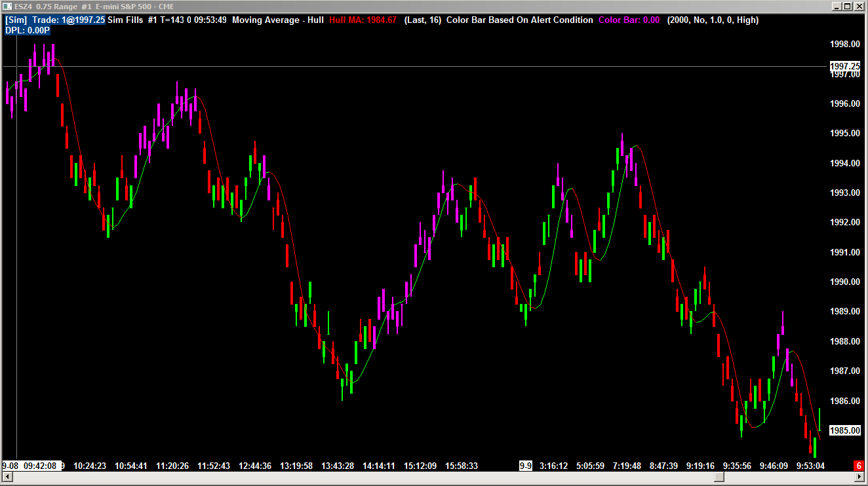Click the 9-9 date marker on time axis
Viewport: 868px width, 486px height.
coord(526,466)
